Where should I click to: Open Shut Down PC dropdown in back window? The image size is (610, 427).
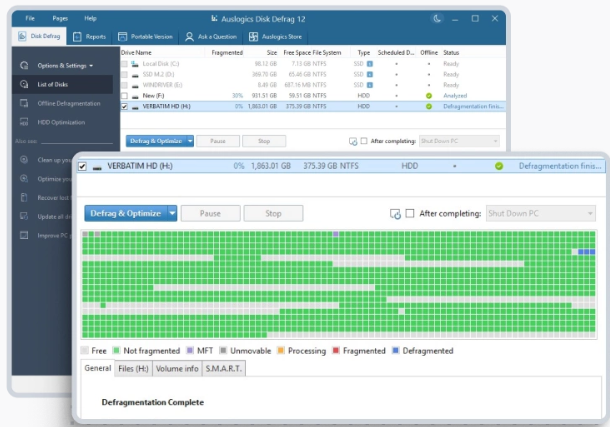coord(459,141)
